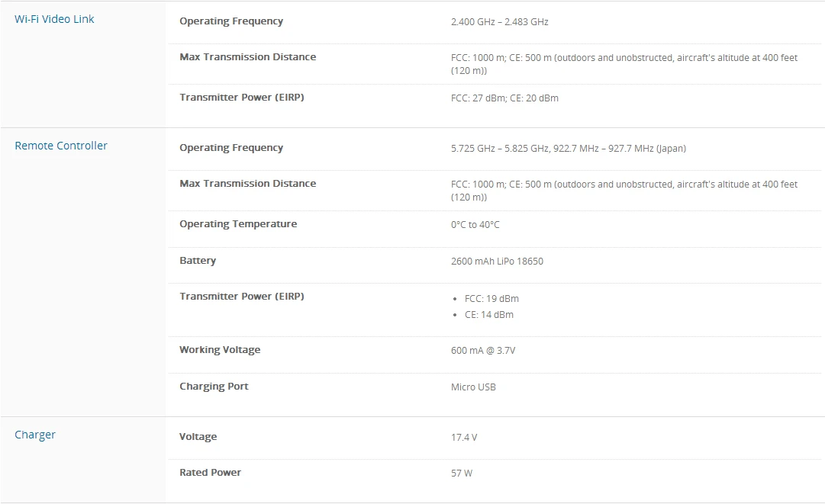Click Operating Frequency label under Remote Controller
Viewport: 825px width, 504px height.
231,148
